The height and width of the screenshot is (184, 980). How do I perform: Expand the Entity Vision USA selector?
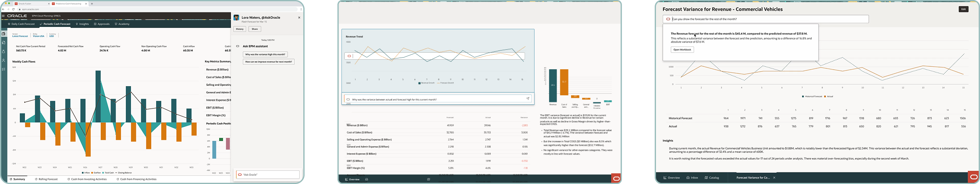(x=39, y=36)
